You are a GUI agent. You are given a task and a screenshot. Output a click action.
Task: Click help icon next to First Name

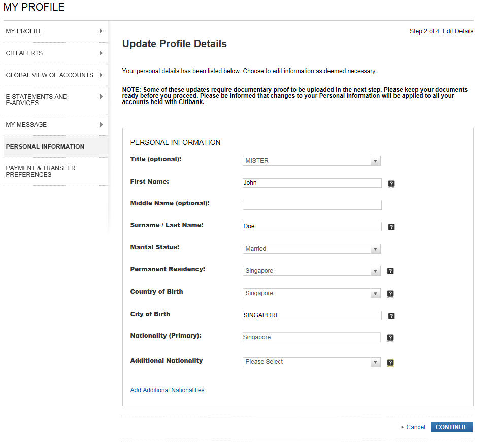[x=391, y=183]
